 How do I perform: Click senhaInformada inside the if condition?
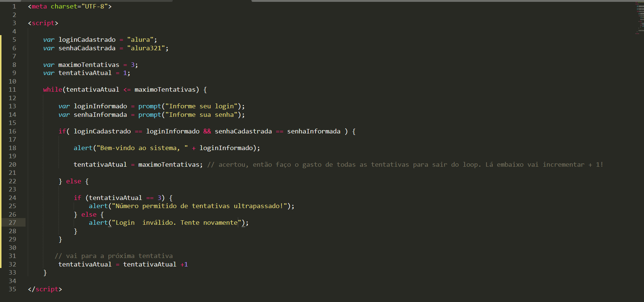[x=314, y=131]
